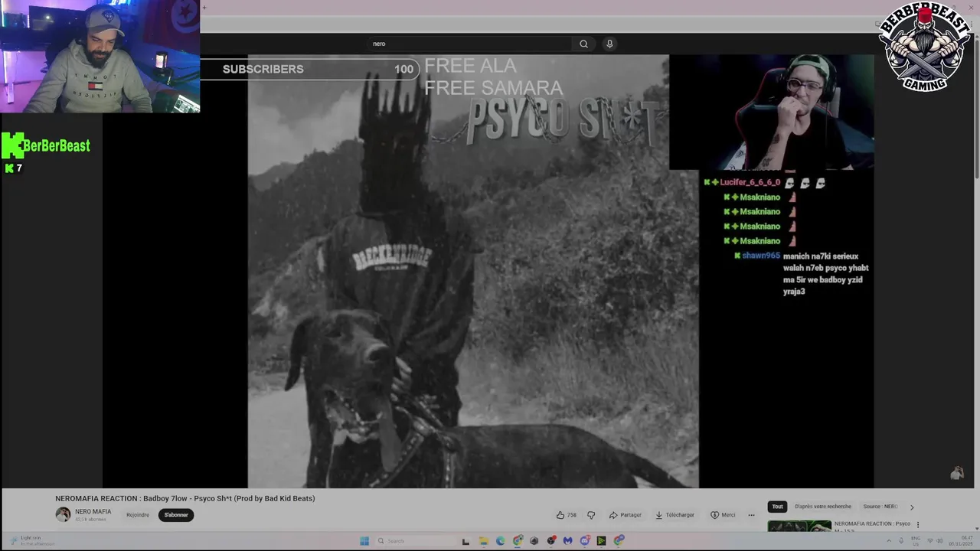Click the YouTube search magnifier button
This screenshot has width=980, height=551.
tap(583, 44)
